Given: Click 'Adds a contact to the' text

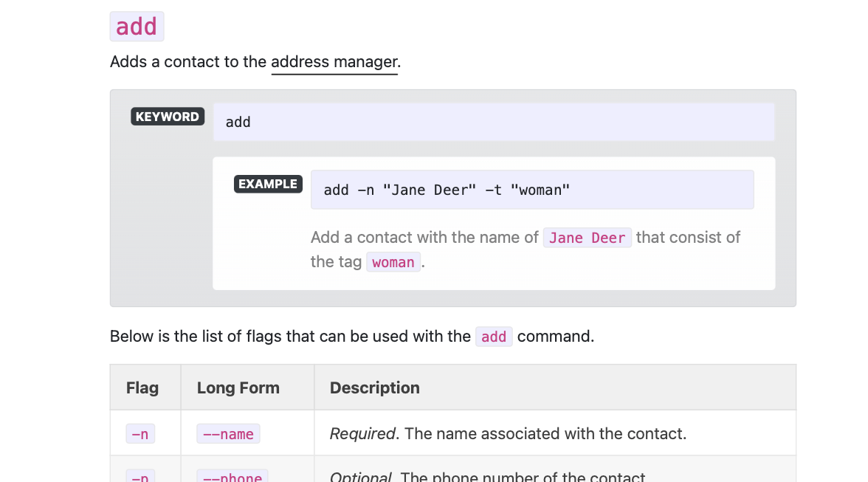Looking at the screenshot, I should [188, 61].
